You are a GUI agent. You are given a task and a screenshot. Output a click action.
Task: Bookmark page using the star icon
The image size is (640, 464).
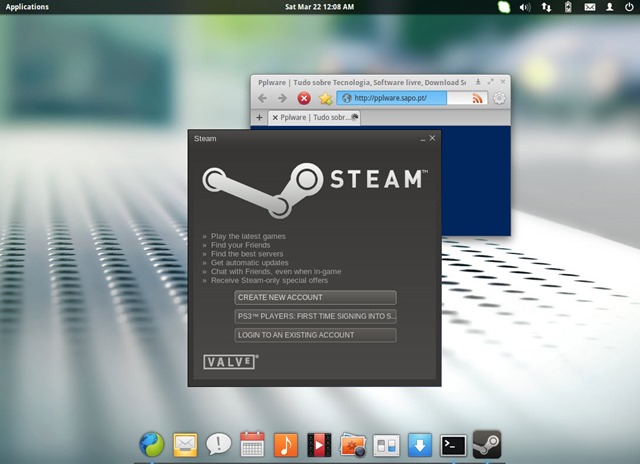325,98
